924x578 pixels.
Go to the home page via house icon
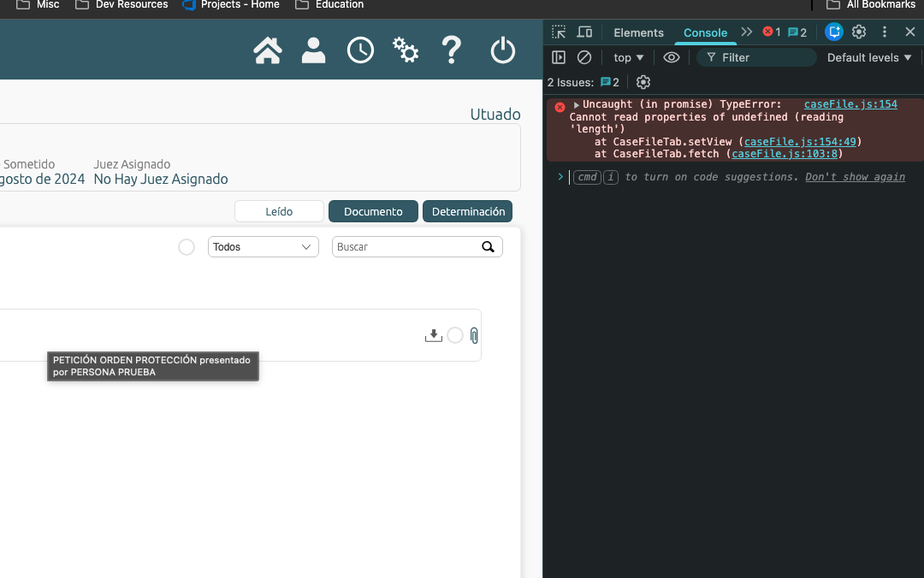point(268,50)
